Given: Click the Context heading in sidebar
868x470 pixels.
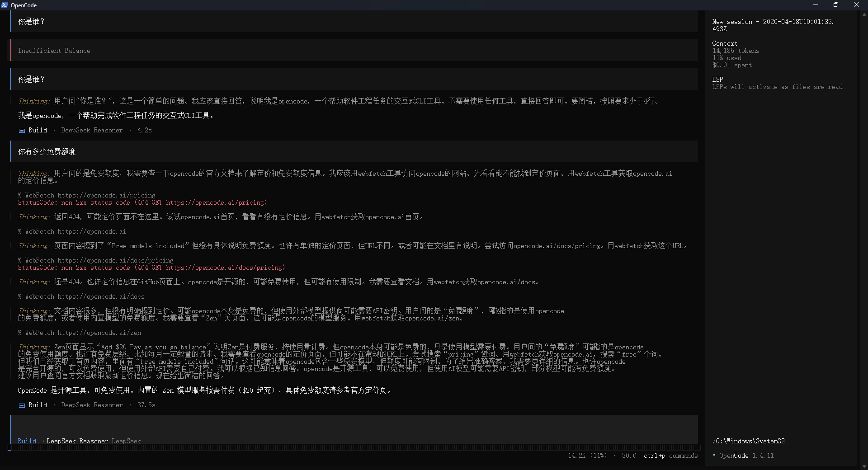Looking at the screenshot, I should pos(725,43).
